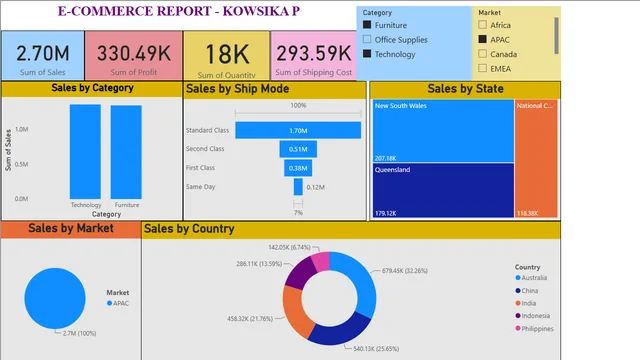Viewport: 640px width, 360px height.
Task: Select the Sum of Sales 2.70M card
Action: [43, 56]
